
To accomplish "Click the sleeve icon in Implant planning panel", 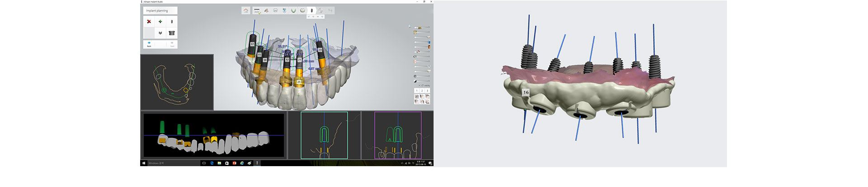I will 172,33.
